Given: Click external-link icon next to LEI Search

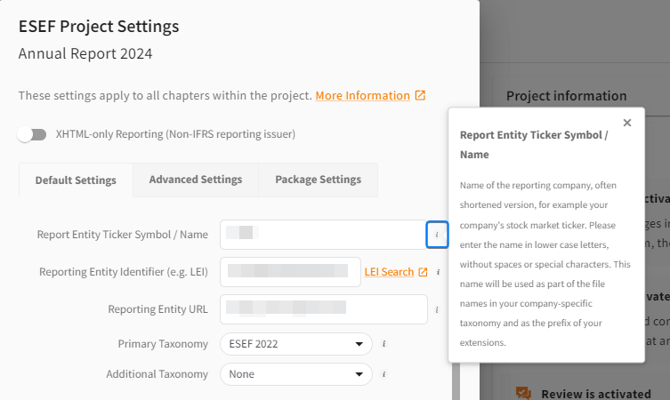Looking at the screenshot, I should (423, 272).
